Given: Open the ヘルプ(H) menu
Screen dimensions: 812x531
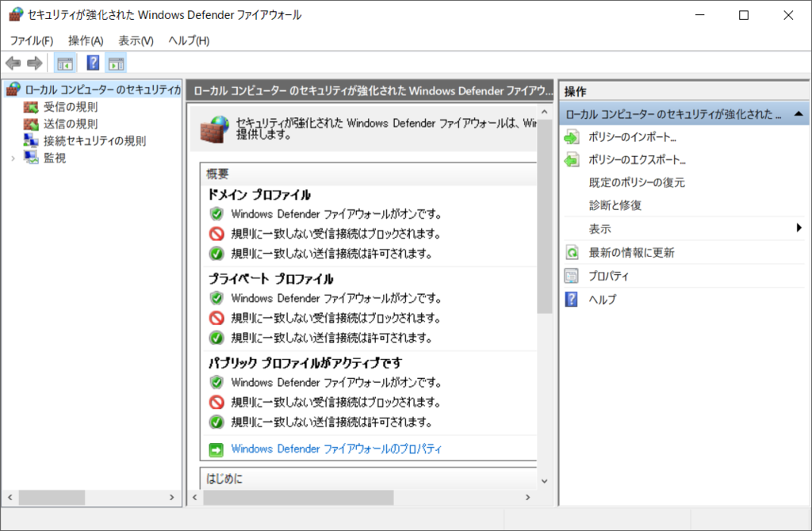Looking at the screenshot, I should [x=189, y=40].
